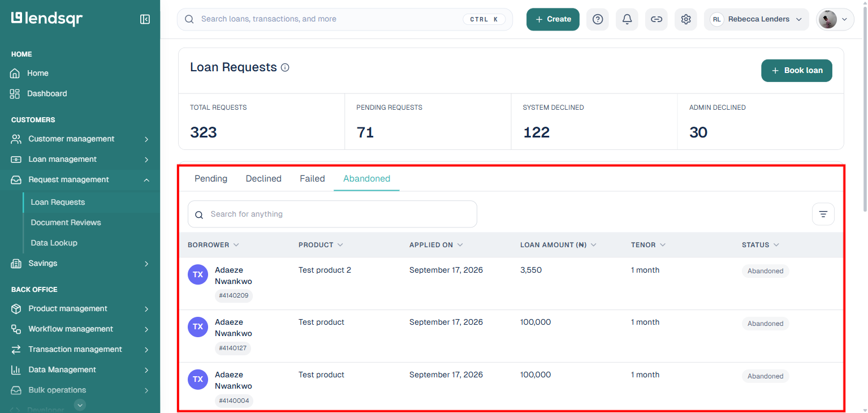Open the notifications bell
This screenshot has width=868, height=413.
tap(627, 19)
